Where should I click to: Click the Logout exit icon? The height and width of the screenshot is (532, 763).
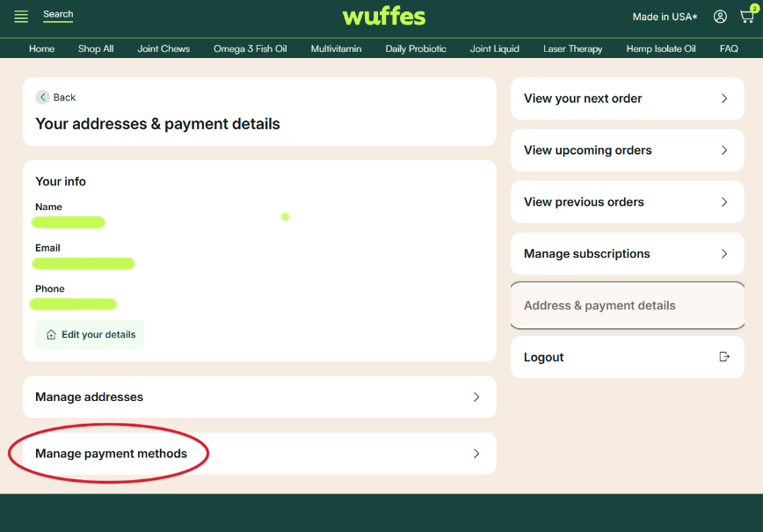(724, 357)
